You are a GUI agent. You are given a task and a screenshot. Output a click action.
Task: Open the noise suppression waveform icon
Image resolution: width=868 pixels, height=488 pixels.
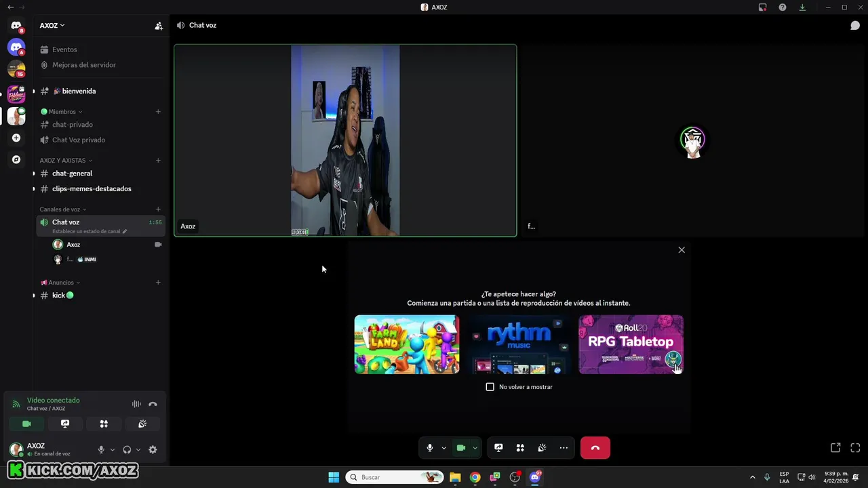(x=136, y=404)
